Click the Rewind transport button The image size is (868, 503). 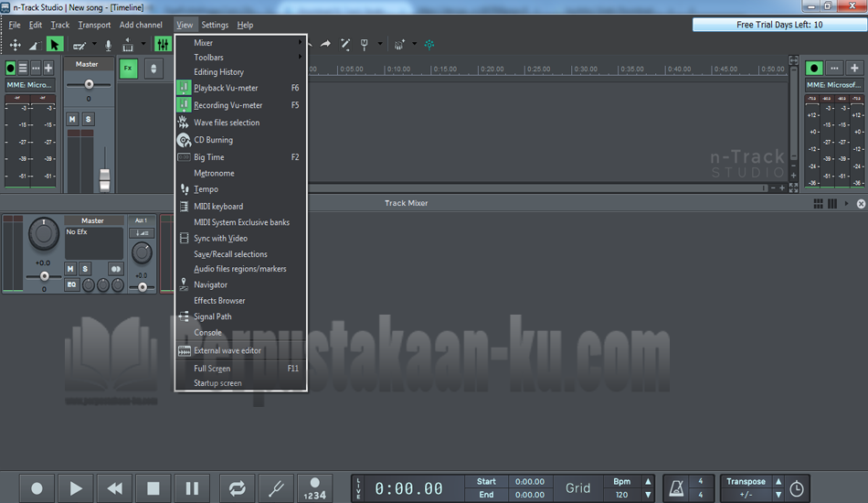pyautogui.click(x=114, y=488)
